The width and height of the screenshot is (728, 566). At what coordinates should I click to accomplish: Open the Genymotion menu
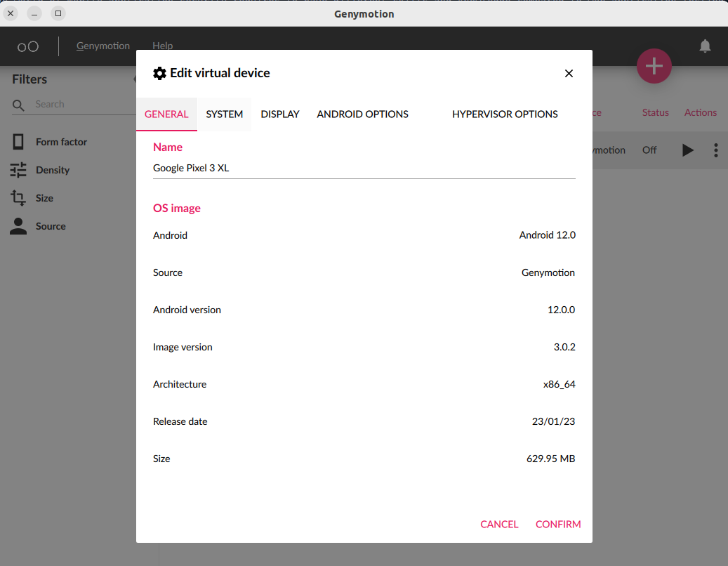[x=103, y=46]
